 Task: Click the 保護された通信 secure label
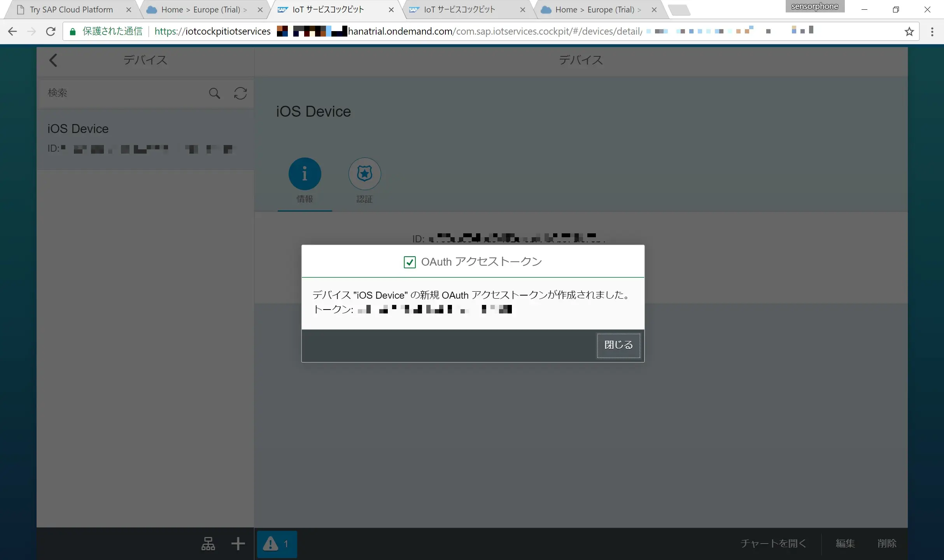112,31
